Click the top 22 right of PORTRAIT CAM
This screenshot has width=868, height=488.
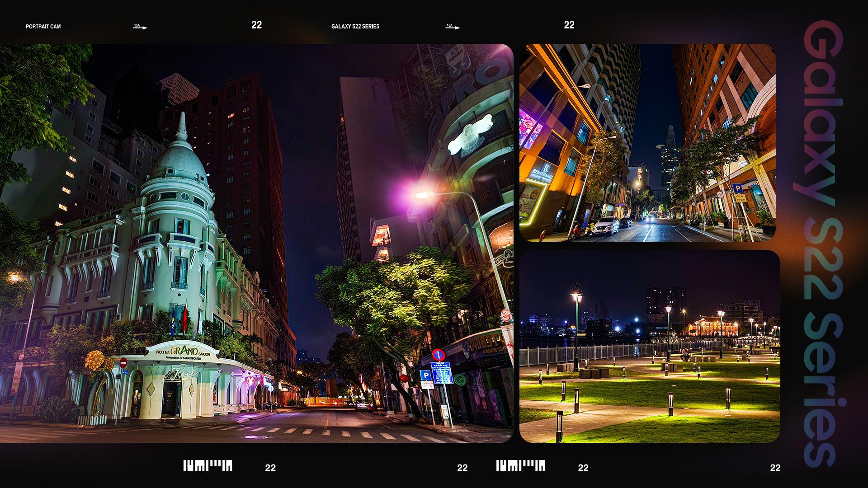pos(256,25)
